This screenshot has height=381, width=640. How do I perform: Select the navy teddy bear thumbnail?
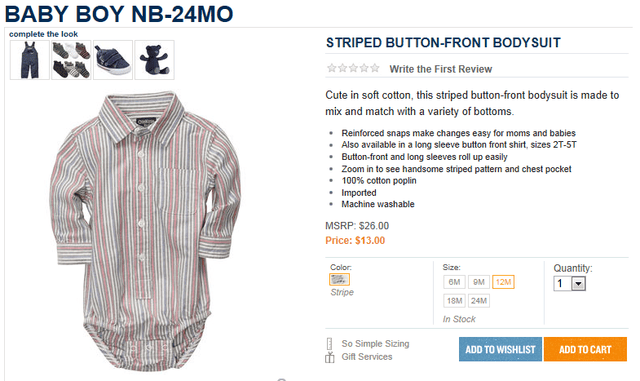coord(155,60)
